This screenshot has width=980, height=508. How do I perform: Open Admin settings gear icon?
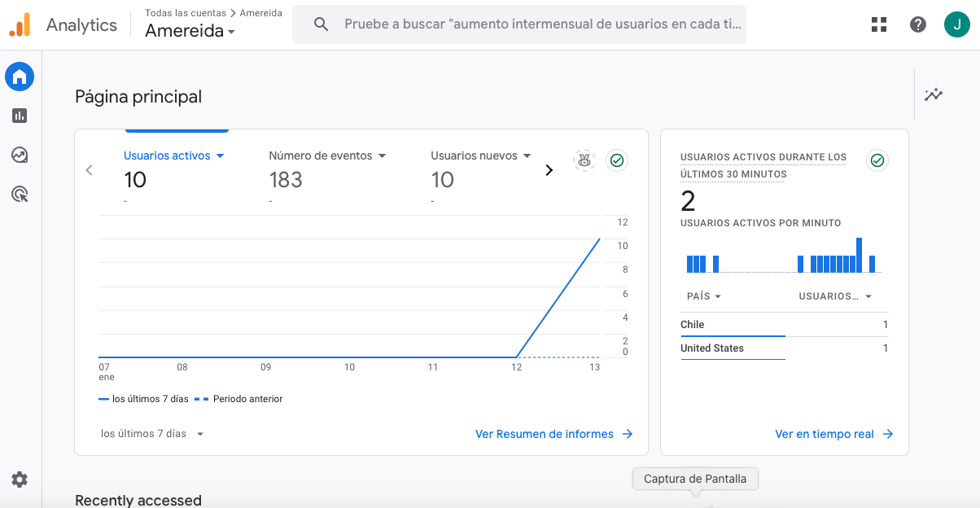[20, 480]
